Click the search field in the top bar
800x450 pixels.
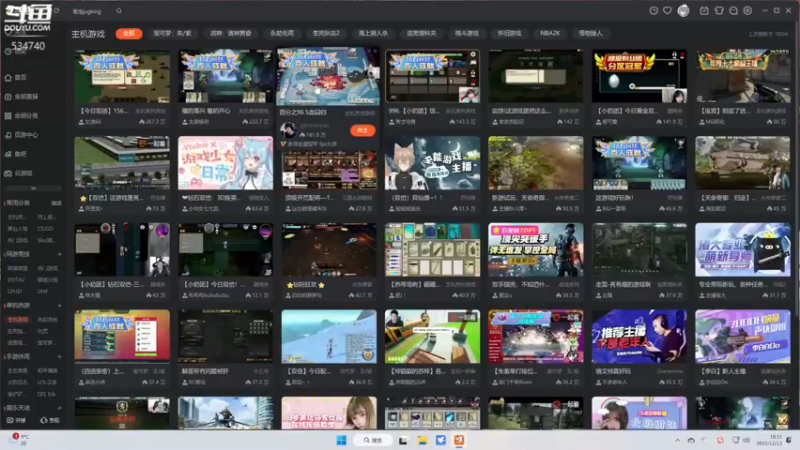pyautogui.click(x=92, y=11)
